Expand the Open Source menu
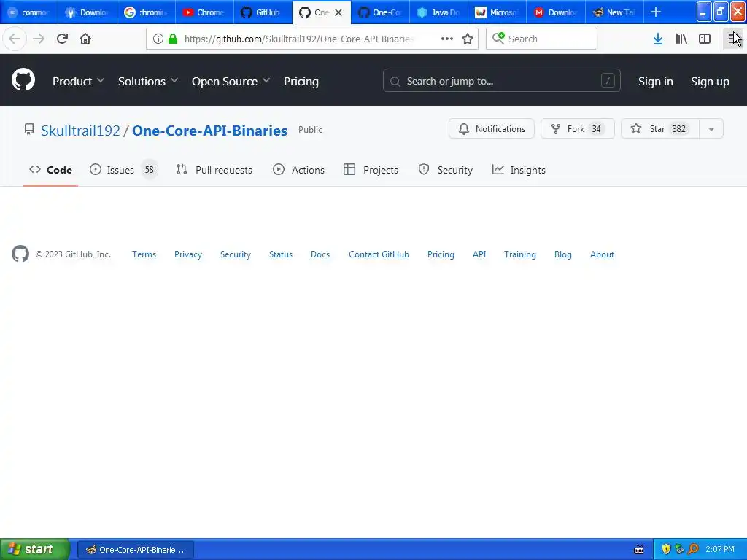Image resolution: width=747 pixels, height=560 pixels. (x=231, y=81)
